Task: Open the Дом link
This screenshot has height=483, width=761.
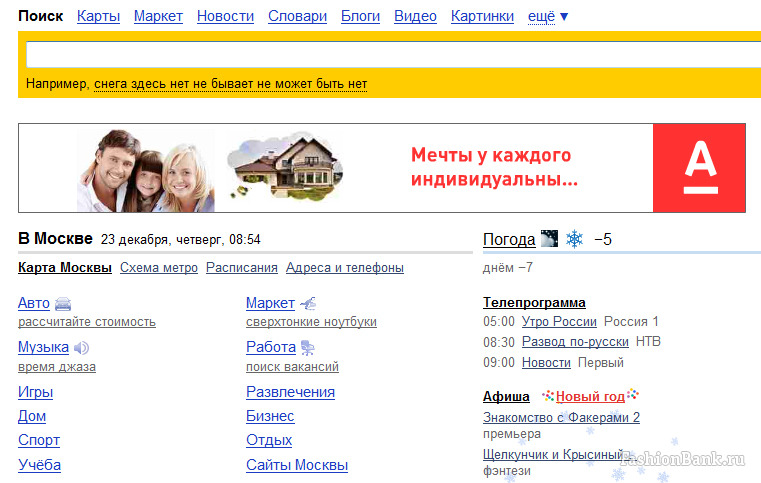Action: point(32,416)
